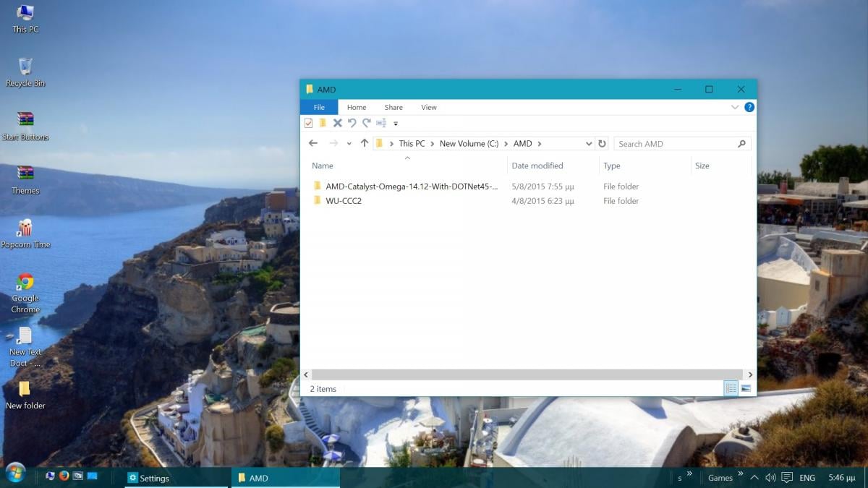This screenshot has height=488, width=868.
Task: Click the Undo arrow in Quick Access Toolbar
Action: (352, 123)
